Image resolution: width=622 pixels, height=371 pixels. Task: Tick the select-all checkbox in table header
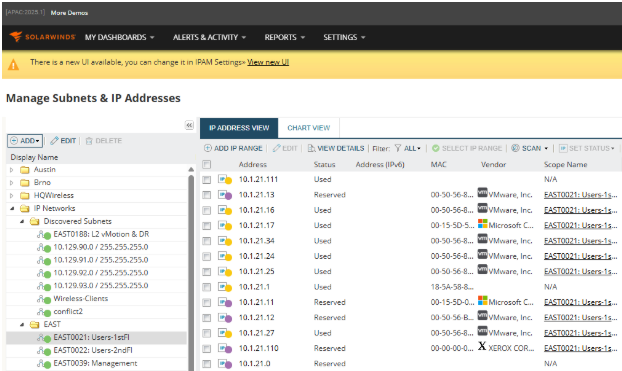[x=206, y=164]
